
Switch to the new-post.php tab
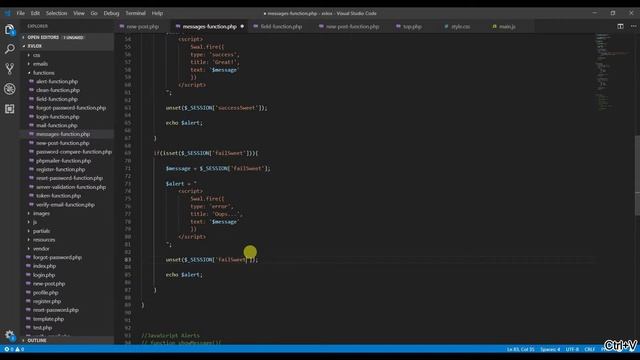[142, 27]
